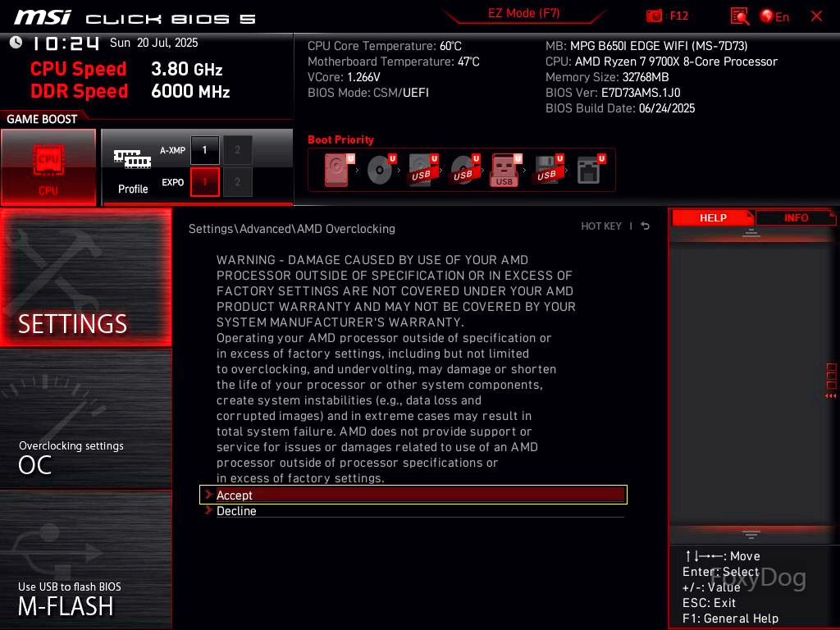This screenshot has width=840, height=630.
Task: Click the MSI logo
Action: coord(43,17)
